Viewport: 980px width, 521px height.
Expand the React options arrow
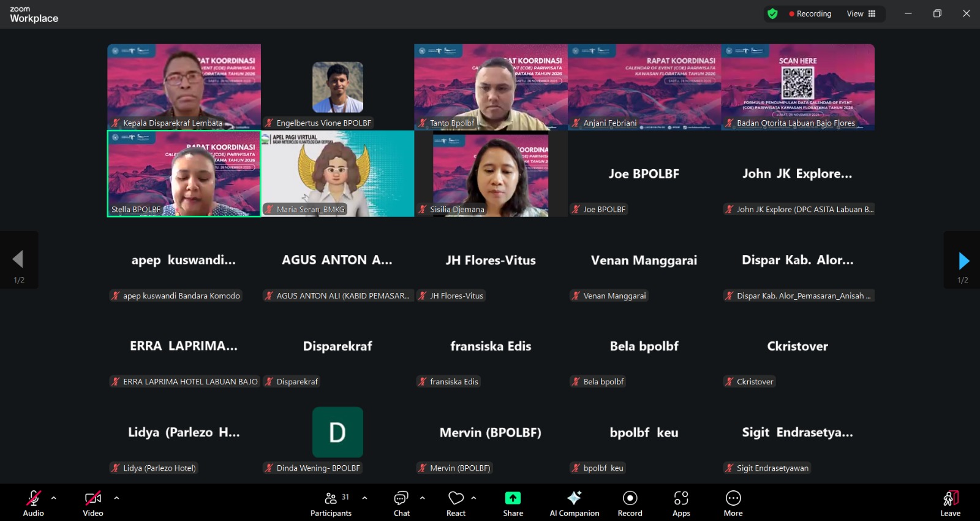[473, 498]
